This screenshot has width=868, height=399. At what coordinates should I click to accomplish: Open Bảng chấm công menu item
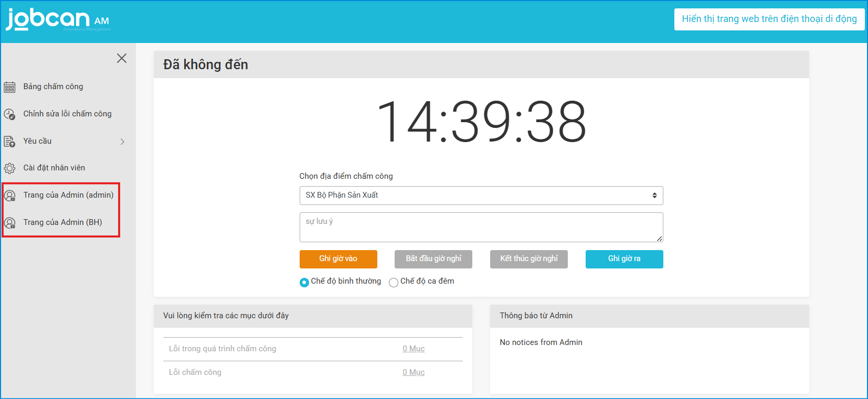point(53,87)
